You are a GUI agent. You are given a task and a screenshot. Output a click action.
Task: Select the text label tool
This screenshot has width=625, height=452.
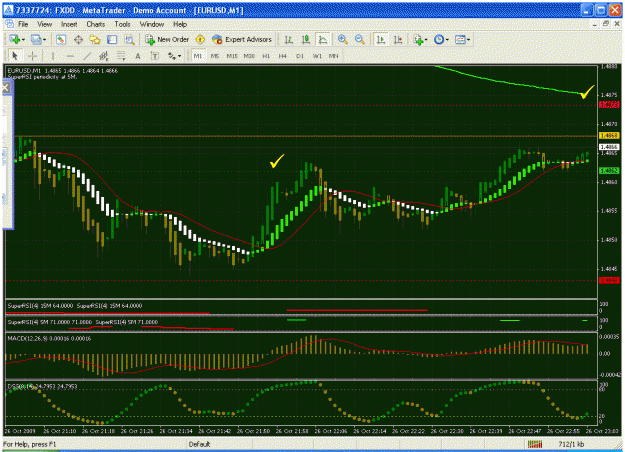click(155, 56)
